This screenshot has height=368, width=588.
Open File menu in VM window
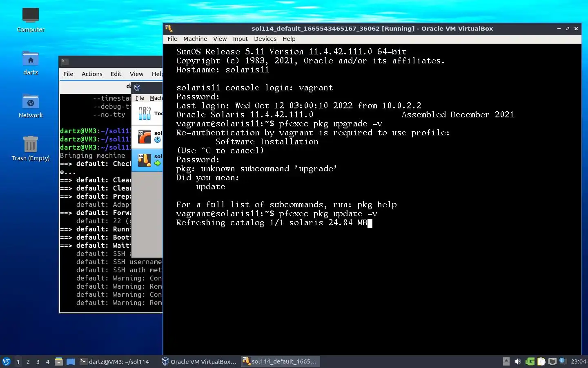click(172, 39)
